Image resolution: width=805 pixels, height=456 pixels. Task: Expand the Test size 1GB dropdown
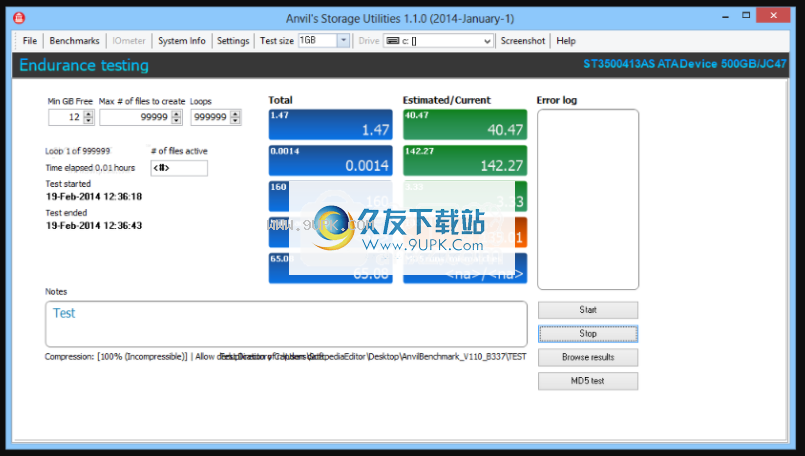click(x=343, y=40)
